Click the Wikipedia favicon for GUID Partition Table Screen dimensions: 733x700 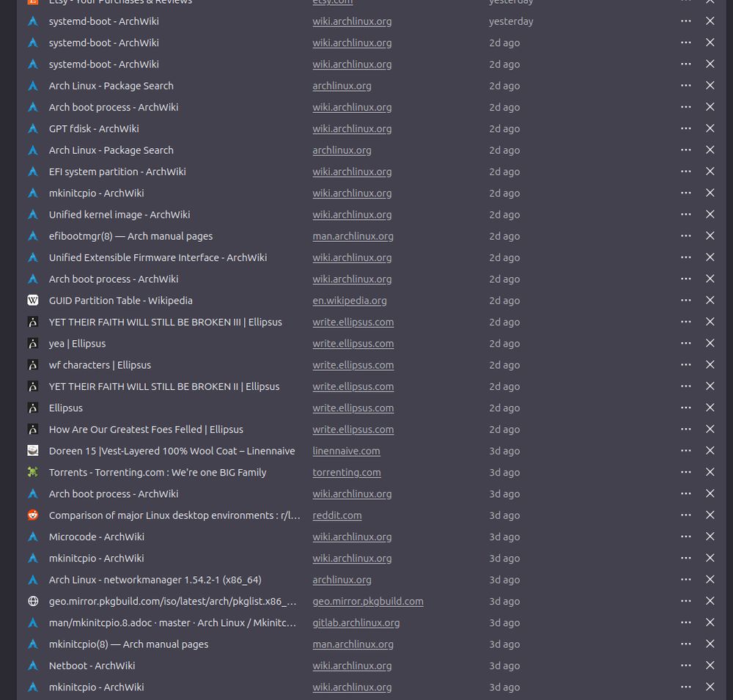pyautogui.click(x=33, y=301)
